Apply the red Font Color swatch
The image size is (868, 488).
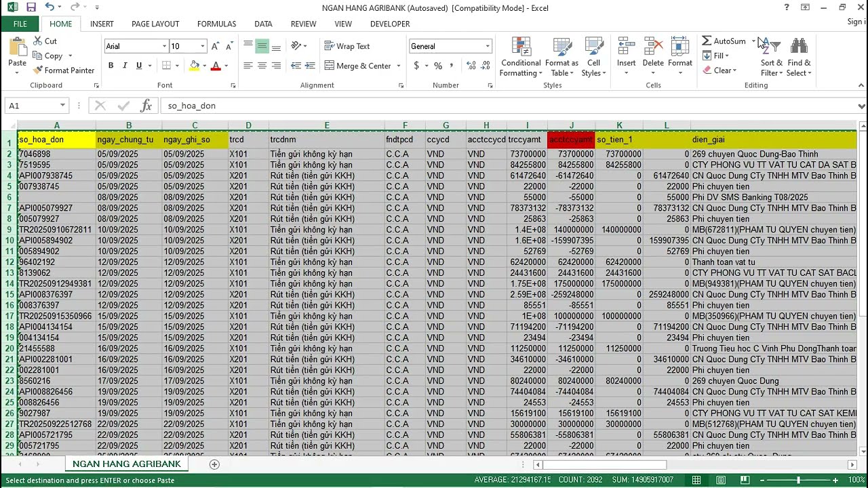(216, 66)
